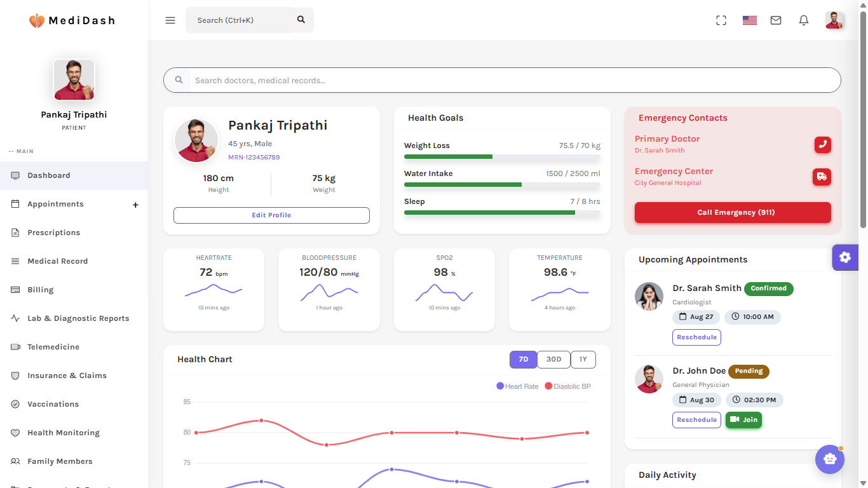
Task: Enter fullscreen mode via top bar icon
Action: click(x=721, y=20)
